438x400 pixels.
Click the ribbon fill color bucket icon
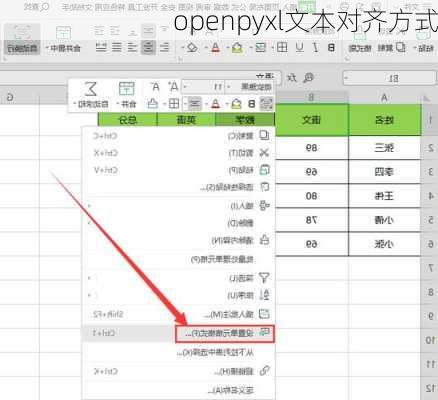coord(237,48)
